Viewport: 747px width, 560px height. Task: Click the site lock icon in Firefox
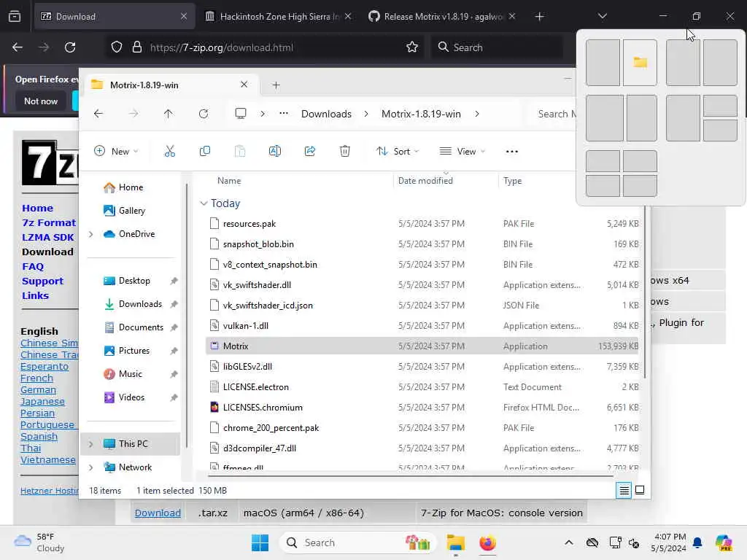click(x=137, y=47)
